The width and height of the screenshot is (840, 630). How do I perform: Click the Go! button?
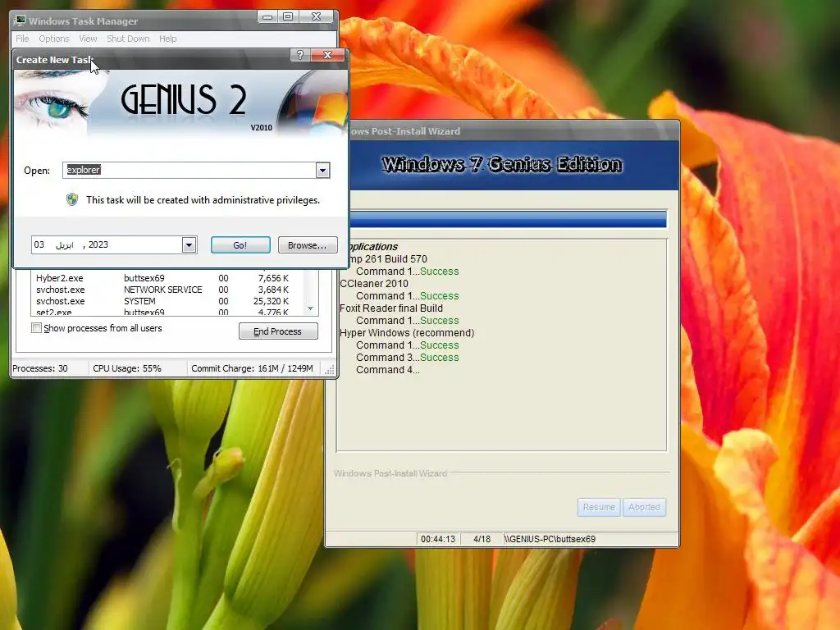click(x=240, y=244)
